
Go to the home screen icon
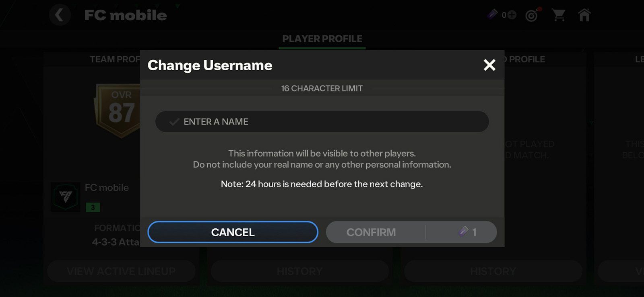pos(584,15)
